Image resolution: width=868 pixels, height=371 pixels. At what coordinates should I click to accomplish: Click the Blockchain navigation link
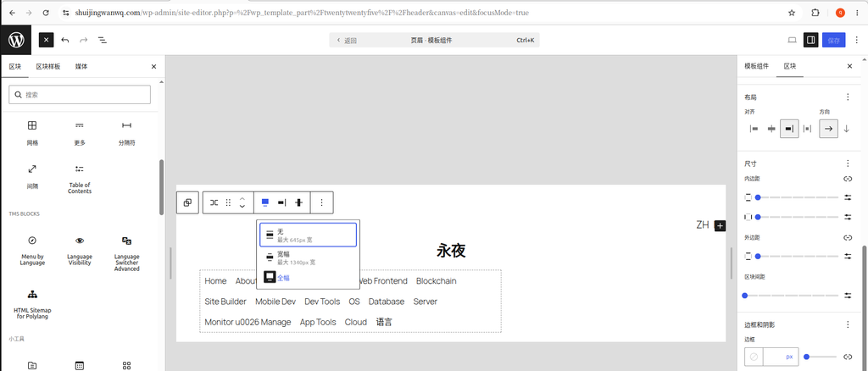tap(437, 281)
